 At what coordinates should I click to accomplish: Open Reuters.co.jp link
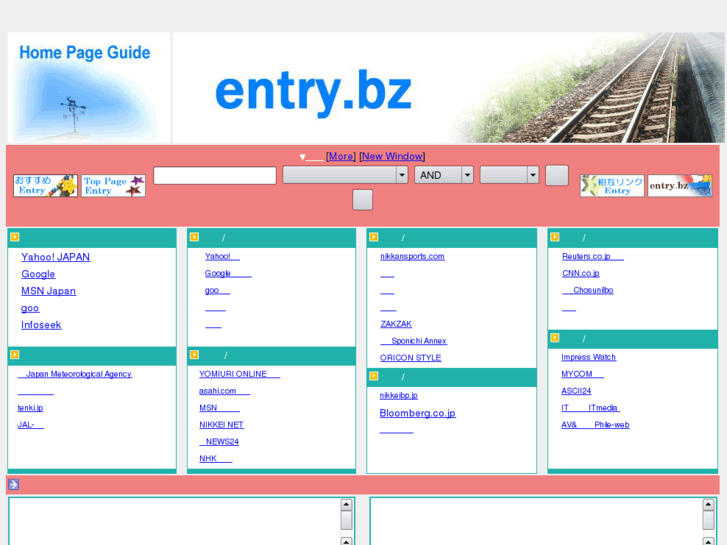(x=593, y=256)
